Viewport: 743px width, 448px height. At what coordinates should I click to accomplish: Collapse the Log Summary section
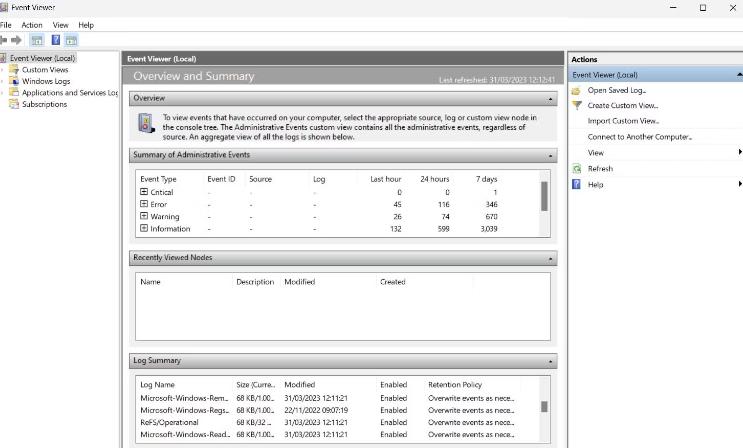(x=550, y=361)
